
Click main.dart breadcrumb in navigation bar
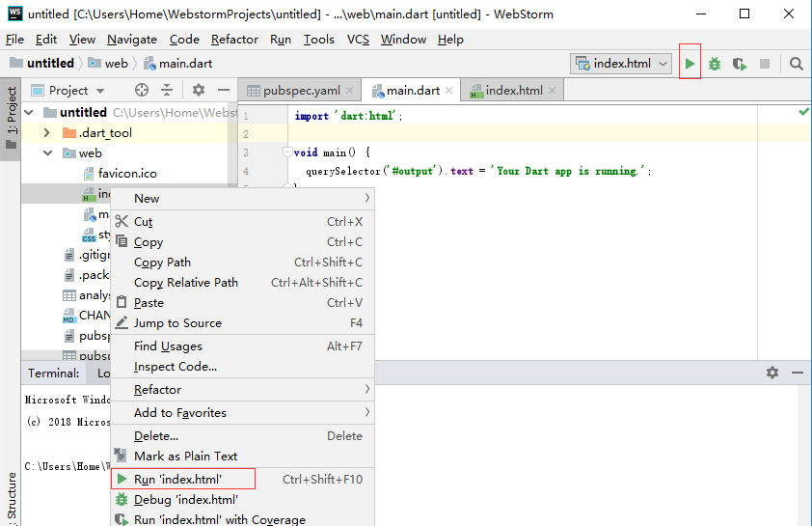pyautogui.click(x=178, y=64)
